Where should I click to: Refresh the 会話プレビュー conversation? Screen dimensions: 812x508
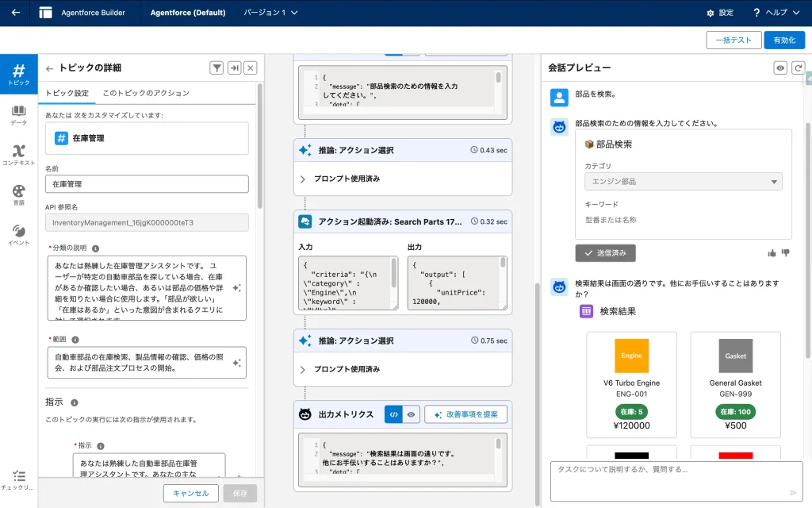coord(798,68)
